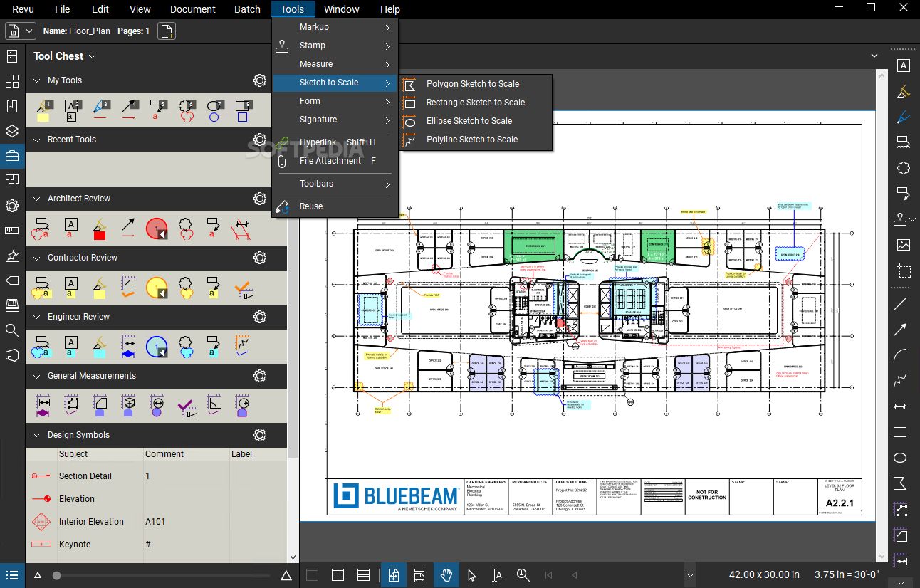Toggle the bottom-left list panel button
This screenshot has height=588, width=920.
pyautogui.click(x=12, y=575)
